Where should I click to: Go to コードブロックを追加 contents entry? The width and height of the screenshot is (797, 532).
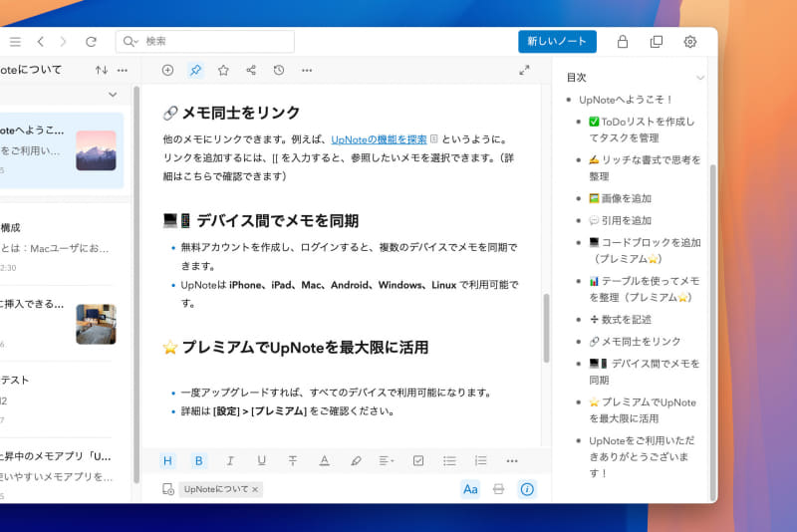(645, 250)
